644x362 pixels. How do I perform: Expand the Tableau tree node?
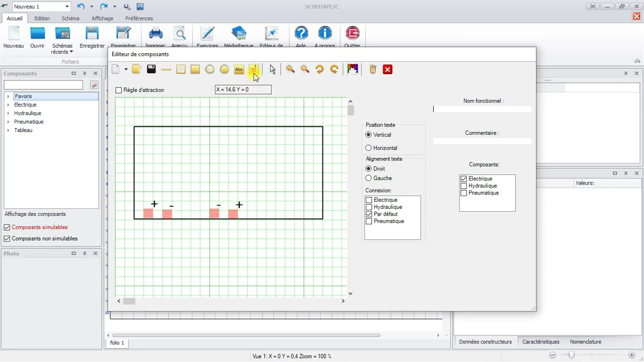tap(8, 130)
